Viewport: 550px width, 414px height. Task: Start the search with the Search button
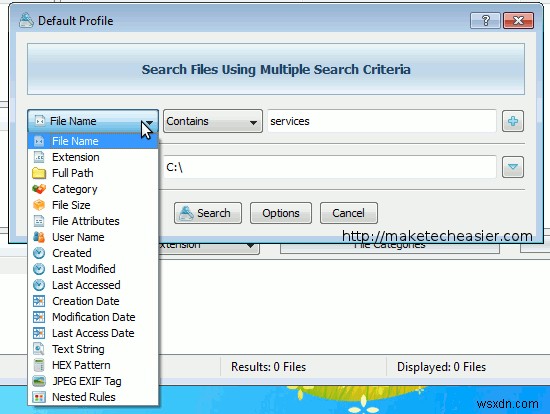click(208, 213)
